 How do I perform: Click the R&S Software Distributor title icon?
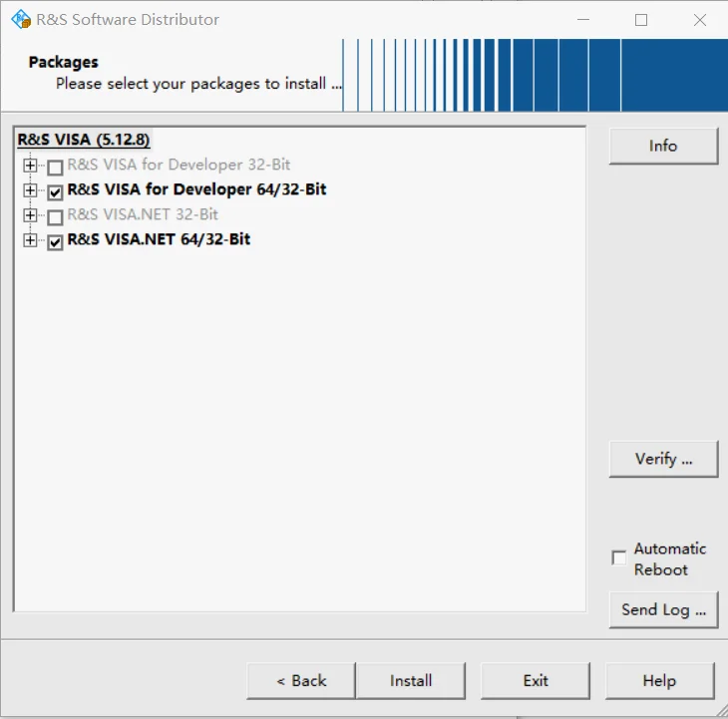21,20
